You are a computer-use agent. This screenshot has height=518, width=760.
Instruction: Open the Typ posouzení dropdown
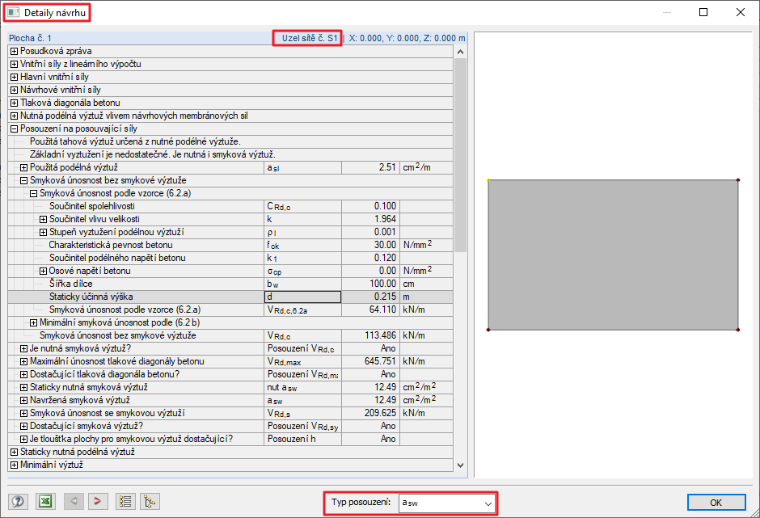tap(447, 503)
